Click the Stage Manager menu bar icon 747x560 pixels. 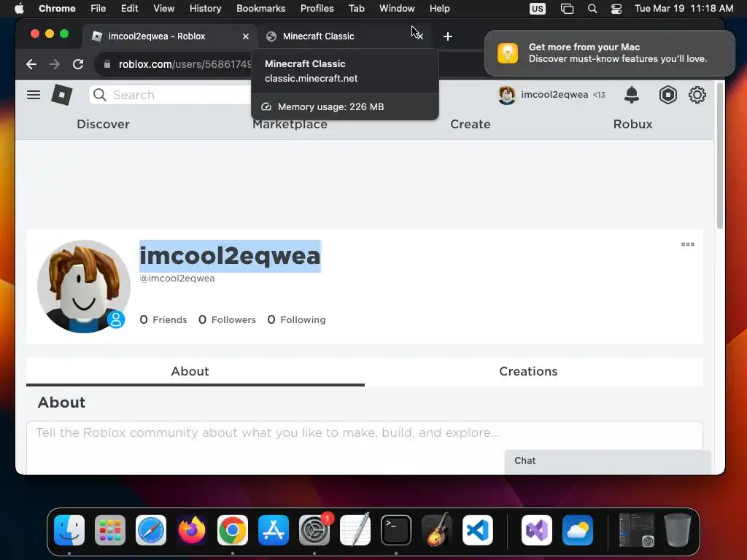click(567, 9)
